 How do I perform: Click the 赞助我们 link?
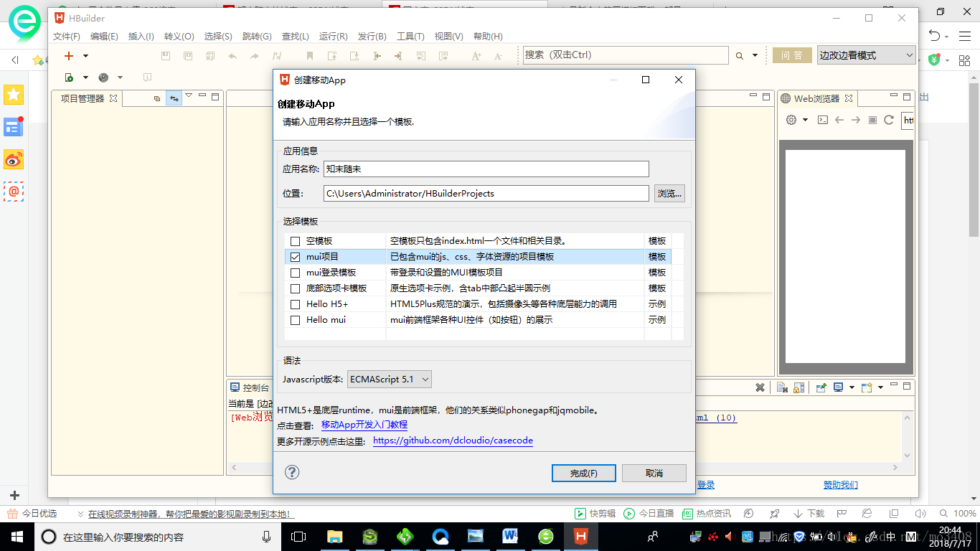841,485
